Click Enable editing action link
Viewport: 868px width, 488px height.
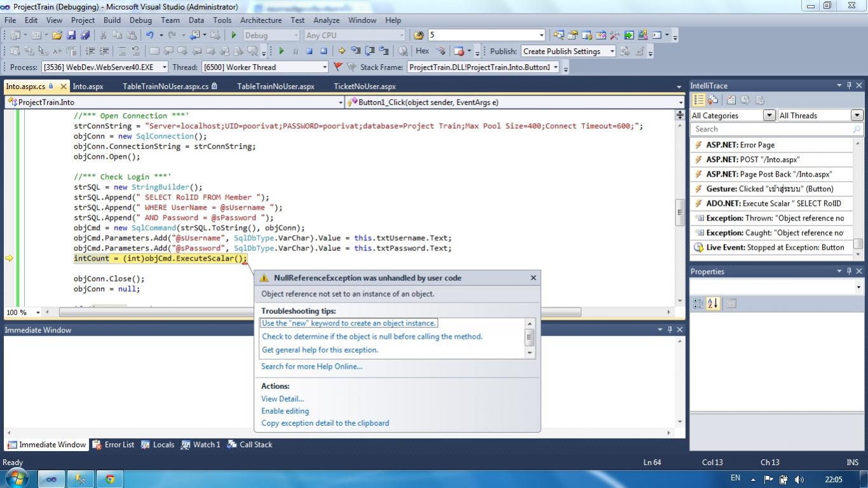pos(285,410)
